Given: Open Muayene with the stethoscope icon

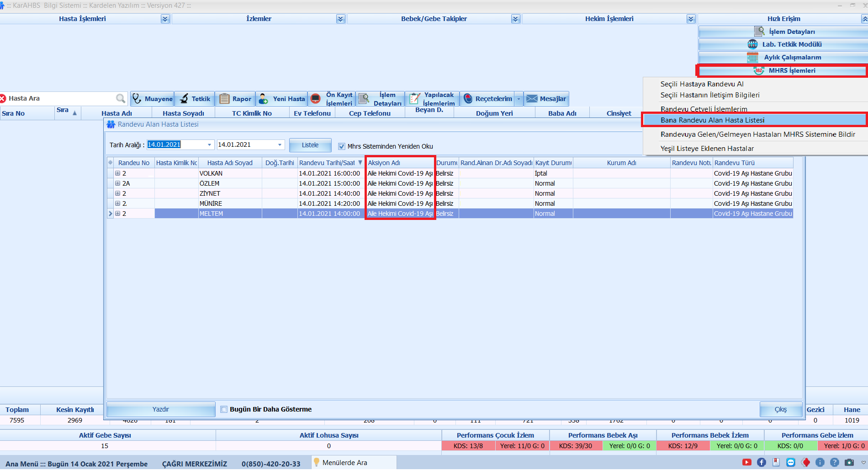Looking at the screenshot, I should click(137, 99).
